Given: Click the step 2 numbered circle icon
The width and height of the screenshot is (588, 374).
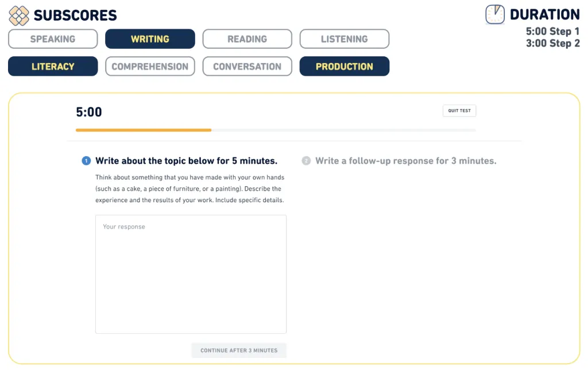Looking at the screenshot, I should click(x=306, y=161).
